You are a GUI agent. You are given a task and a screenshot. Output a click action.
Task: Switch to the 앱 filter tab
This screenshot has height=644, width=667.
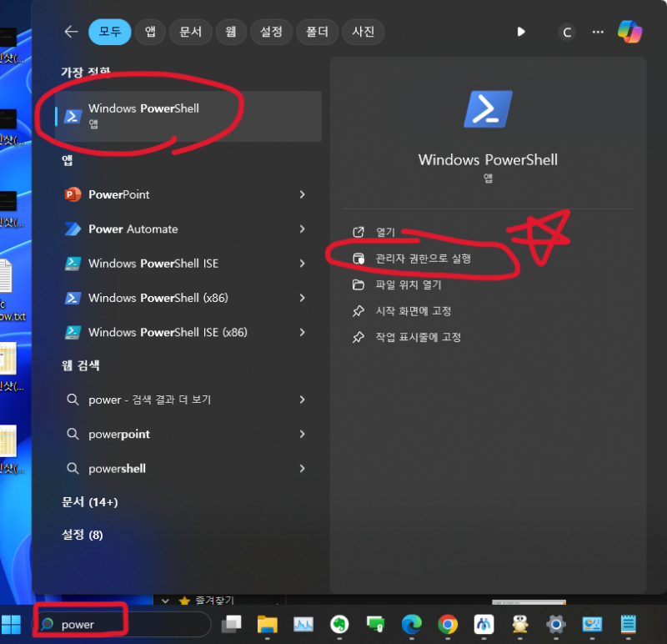[150, 32]
